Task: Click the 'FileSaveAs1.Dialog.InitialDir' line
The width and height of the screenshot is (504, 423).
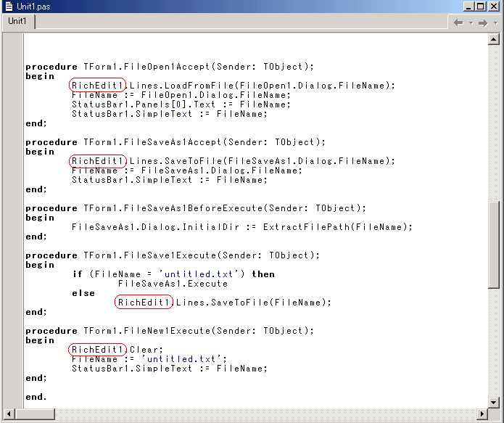Action: click(x=241, y=227)
